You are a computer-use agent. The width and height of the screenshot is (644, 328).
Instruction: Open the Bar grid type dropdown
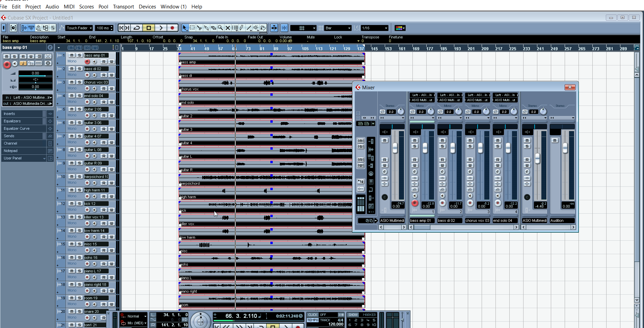click(x=338, y=28)
